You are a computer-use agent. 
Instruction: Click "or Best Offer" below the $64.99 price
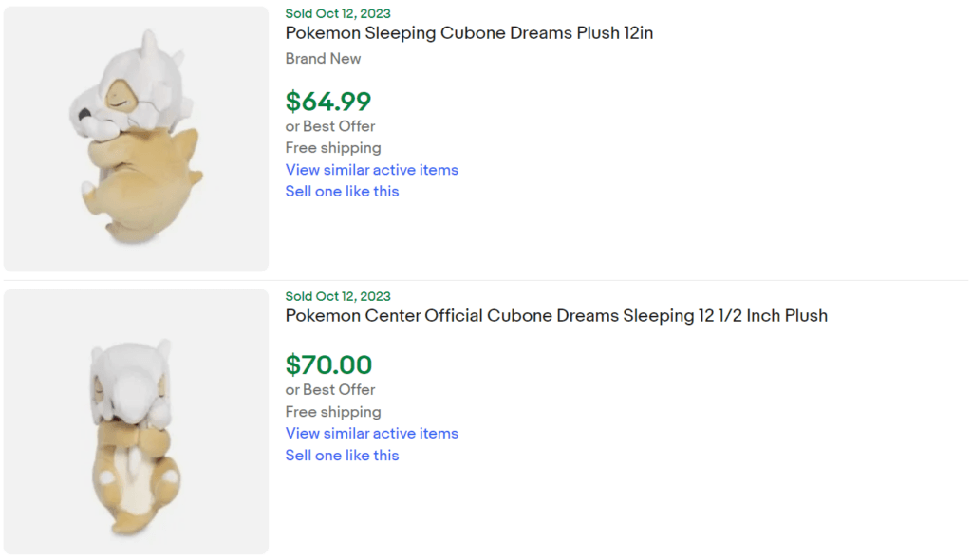click(329, 125)
